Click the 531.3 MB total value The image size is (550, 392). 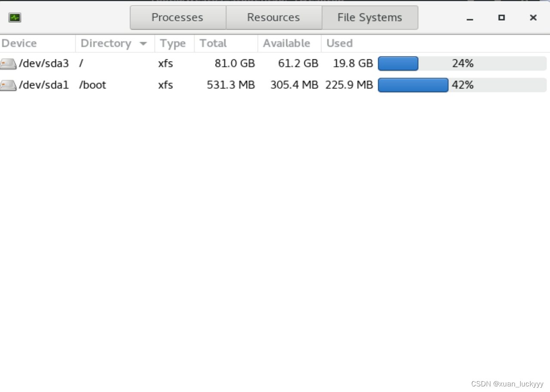coord(231,85)
